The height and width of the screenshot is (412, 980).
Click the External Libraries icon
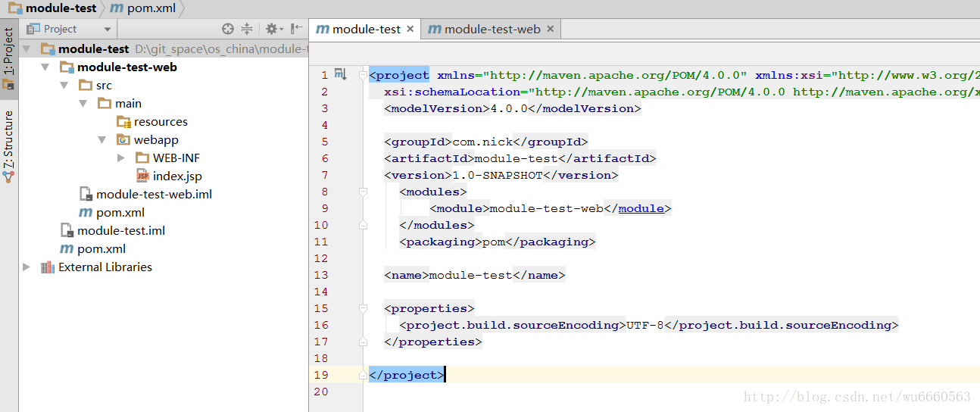[x=48, y=267]
